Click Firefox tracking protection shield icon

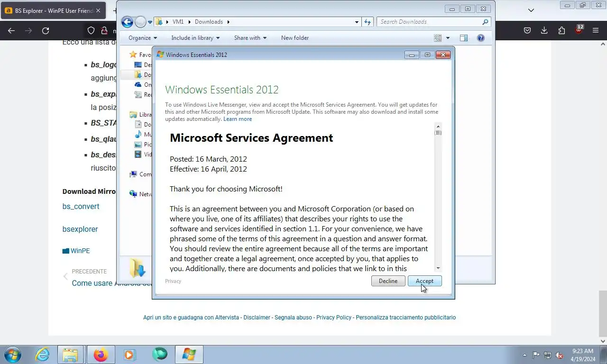(x=91, y=31)
